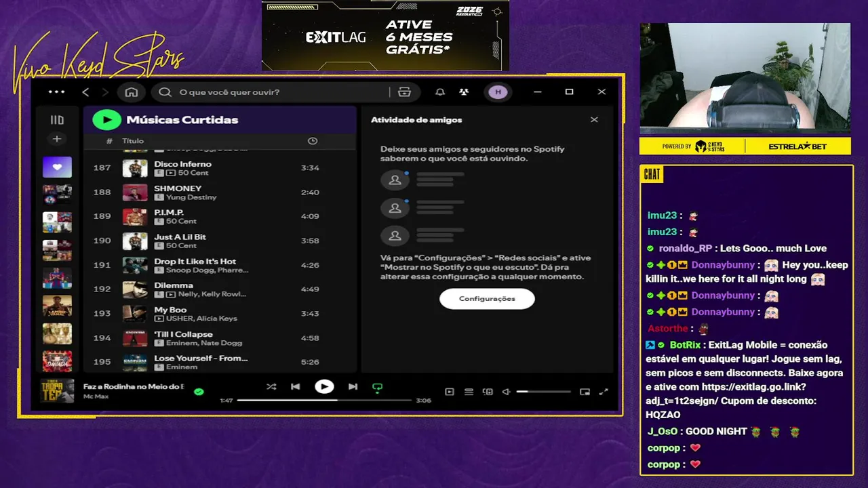This screenshot has height=488, width=868.
Task: Open the queue icon
Action: tap(469, 392)
